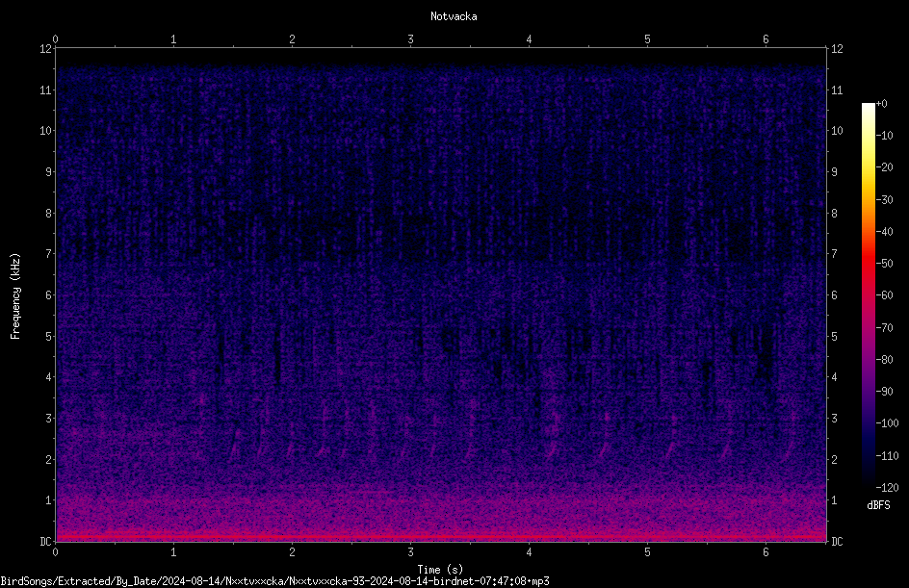The image size is (909, 588).
Task: Click the 4 second mark on bottom time axis
Action: [529, 552]
